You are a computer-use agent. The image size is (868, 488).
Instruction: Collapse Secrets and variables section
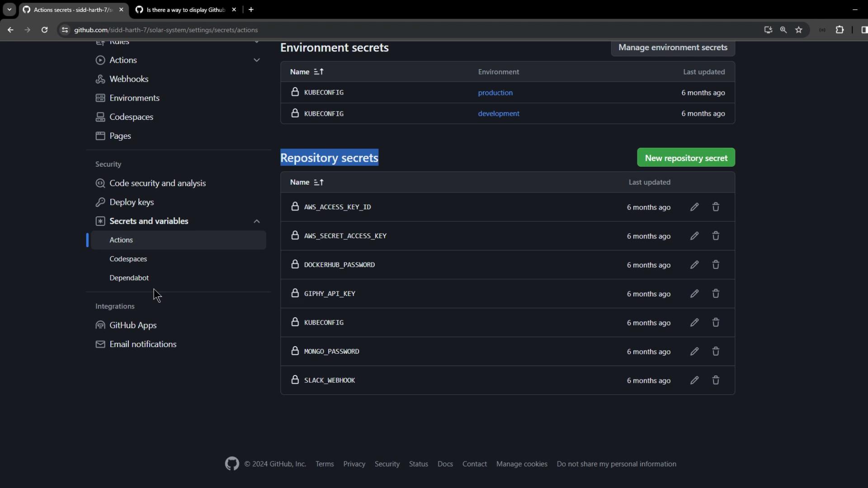click(x=256, y=221)
